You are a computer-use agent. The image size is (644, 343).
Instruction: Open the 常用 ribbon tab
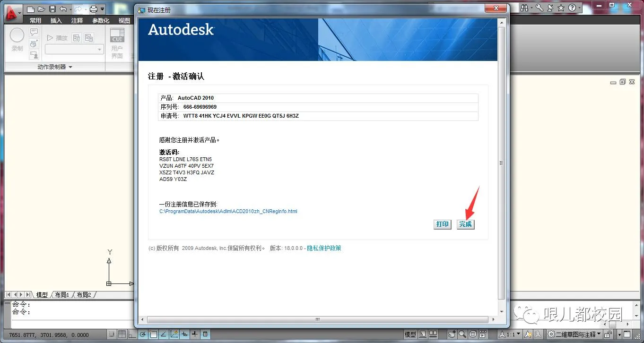tap(35, 20)
